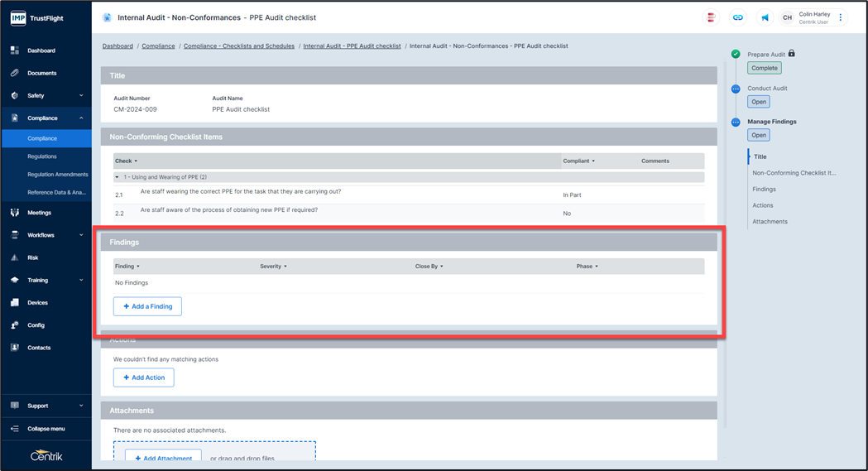Image resolution: width=868 pixels, height=471 pixels.
Task: Open the Risk section in sidebar
Action: (33, 257)
